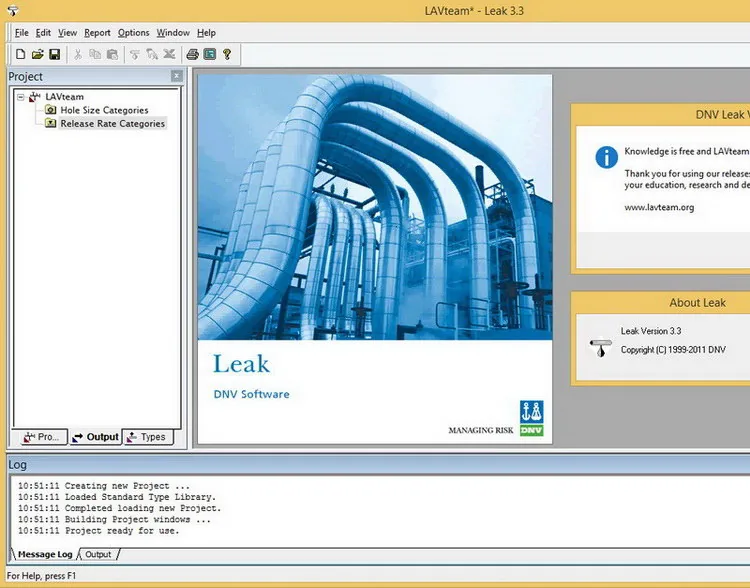Click log line 'Completed loading new Project.'

tap(120, 508)
